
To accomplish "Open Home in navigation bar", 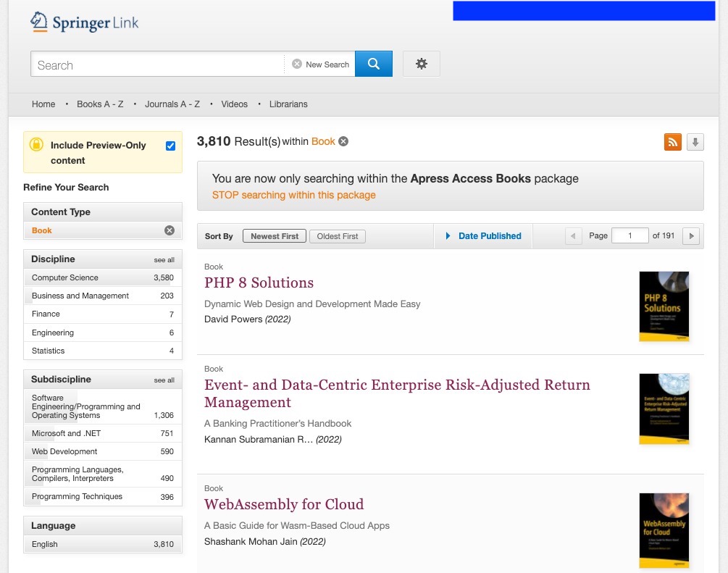I will (43, 104).
